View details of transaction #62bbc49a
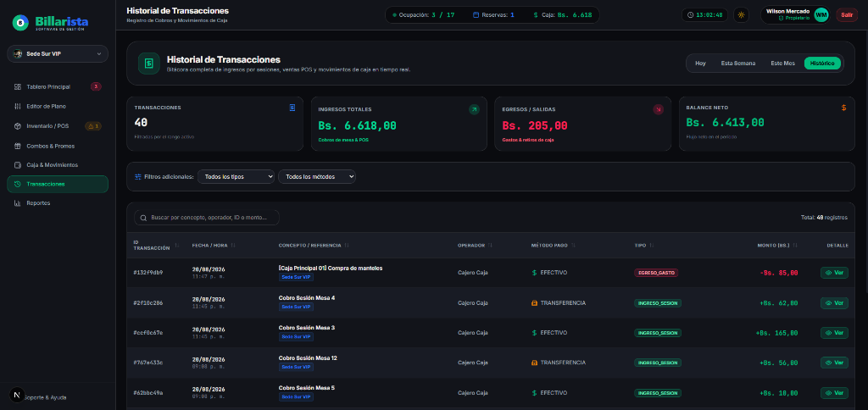The height and width of the screenshot is (410, 868). tap(834, 393)
